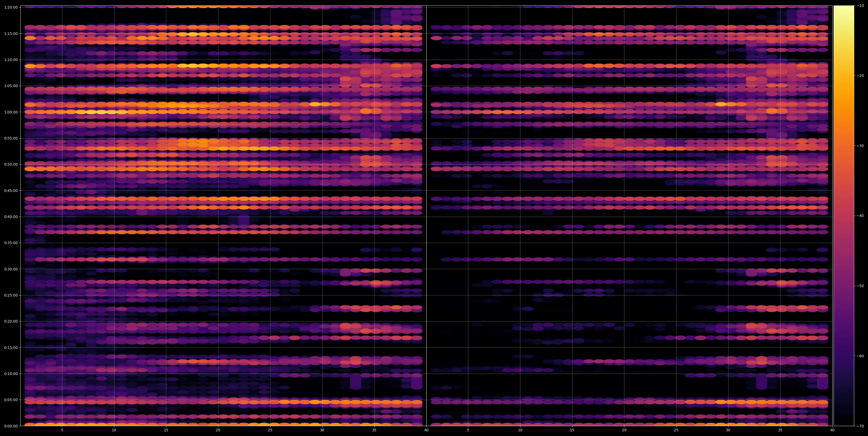Click x-axis tick label 25 under left plot
The height and width of the screenshot is (436, 868).
click(270, 430)
